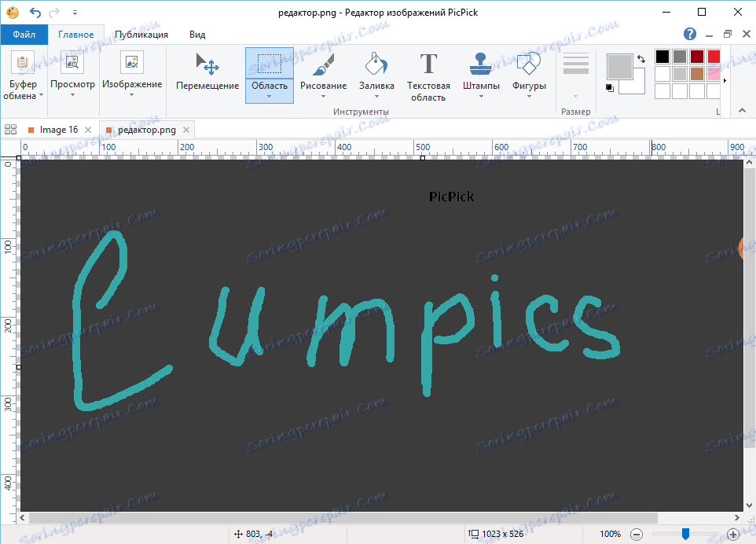Click the zoom in plus button

pos(733,535)
